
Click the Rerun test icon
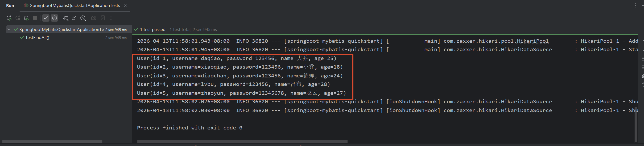pyautogui.click(x=9, y=18)
